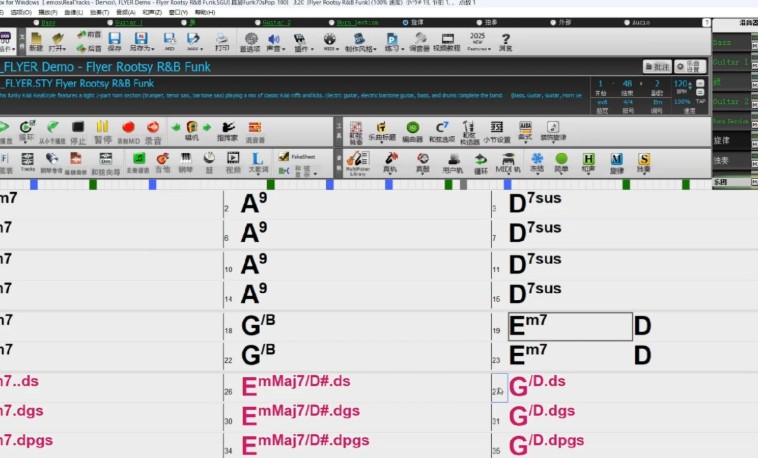
Task: Click the MIDI track (MIDI 轨) icon
Action: (508, 161)
